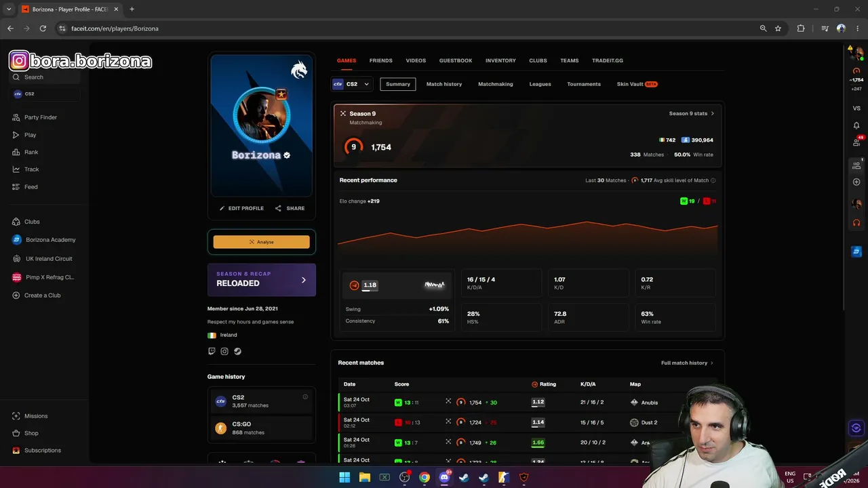Open Season 9 stats chevron link

[x=692, y=114]
